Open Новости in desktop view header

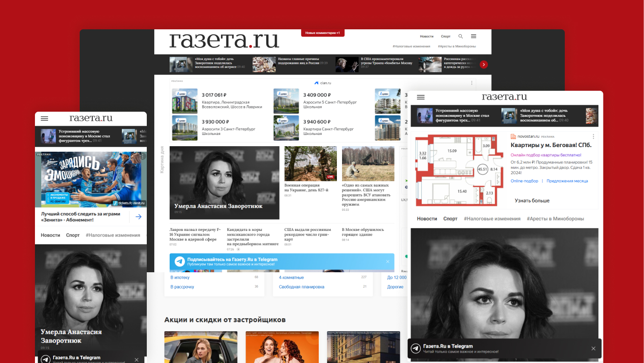[426, 36]
